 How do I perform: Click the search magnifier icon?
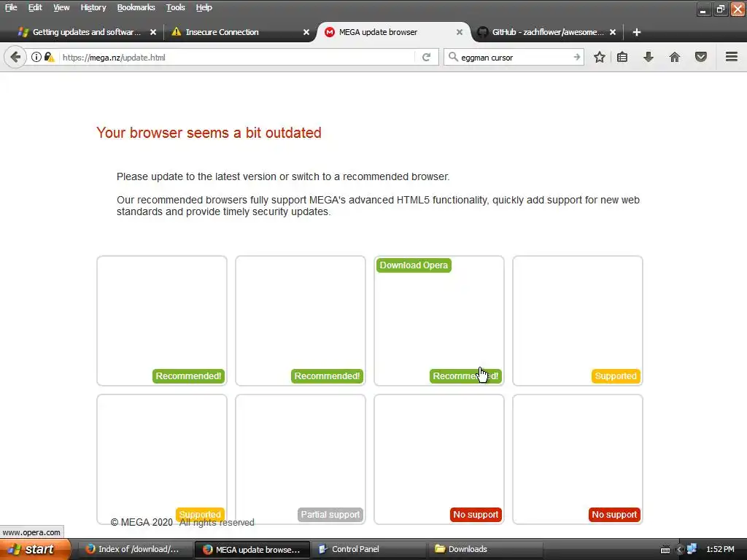pos(453,57)
